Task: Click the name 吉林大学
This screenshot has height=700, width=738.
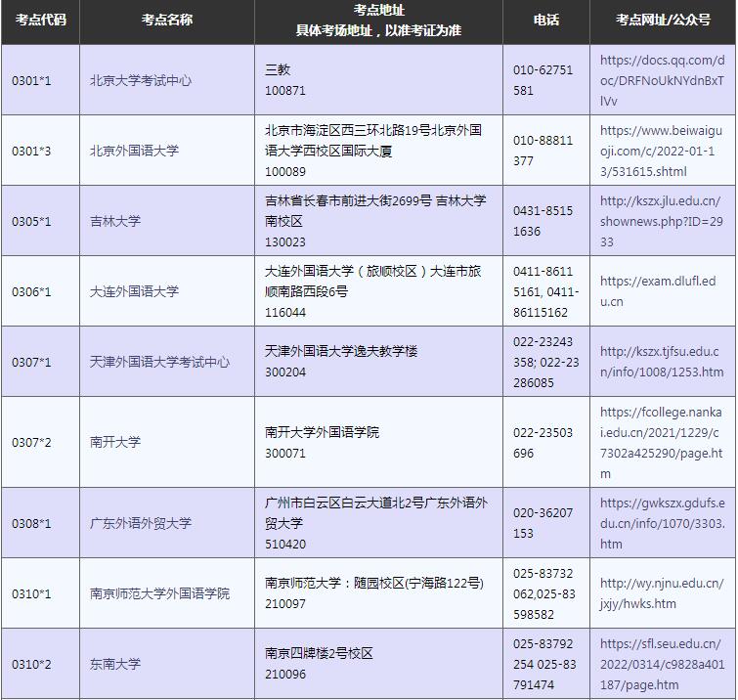Action: (115, 221)
